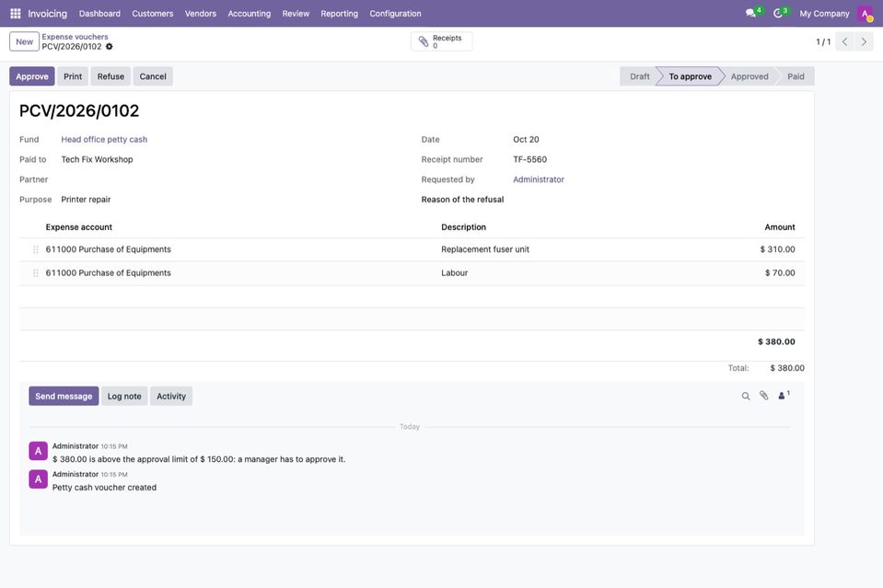This screenshot has width=883, height=588.
Task: Select the Draft status stage
Action: tap(640, 76)
